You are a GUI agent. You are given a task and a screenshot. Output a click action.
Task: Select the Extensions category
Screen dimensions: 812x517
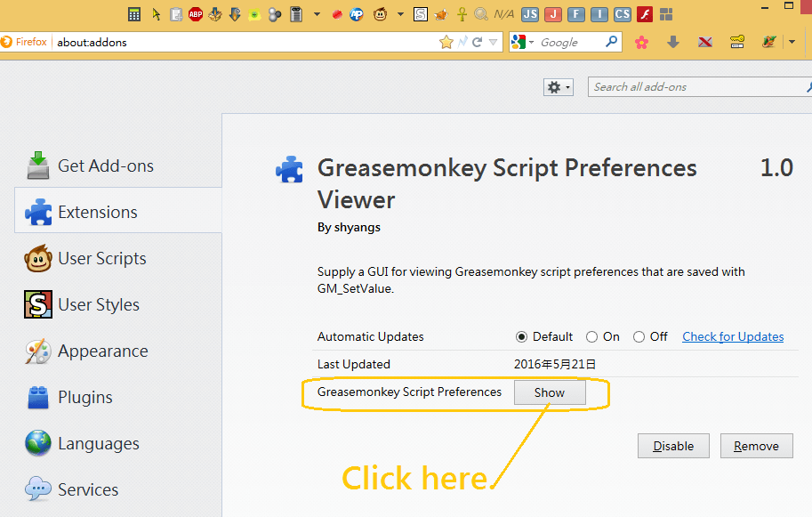(x=118, y=212)
